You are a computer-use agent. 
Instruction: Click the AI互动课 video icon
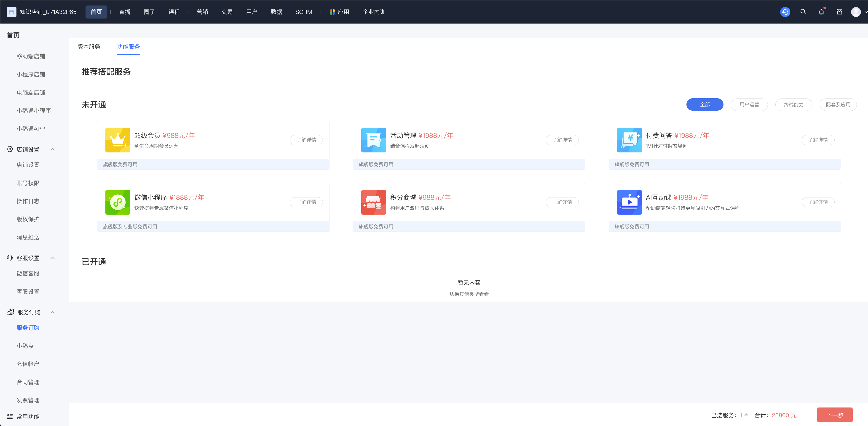[629, 202]
